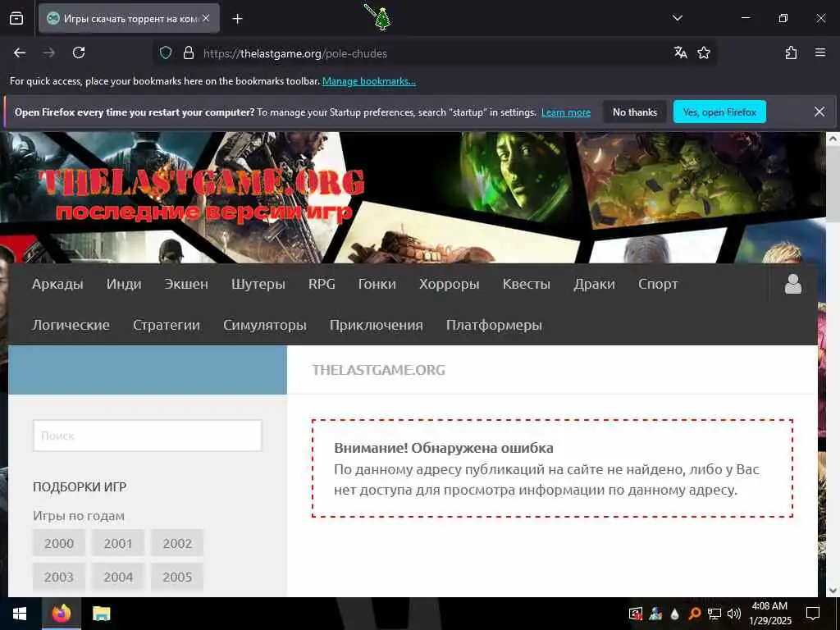Open user profile login icon
840x630 pixels.
pos(793,284)
